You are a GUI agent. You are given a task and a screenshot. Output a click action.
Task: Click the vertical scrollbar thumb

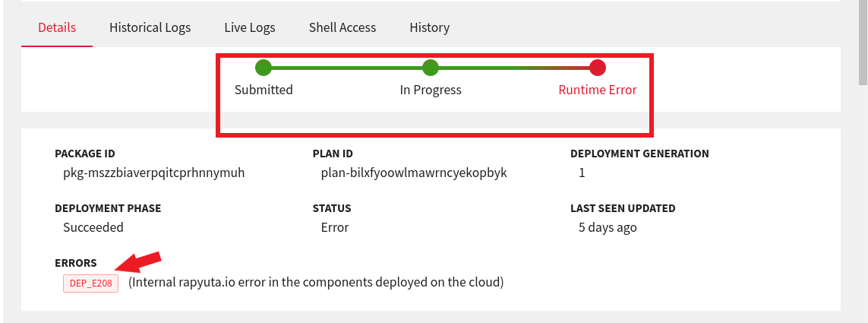[863, 43]
